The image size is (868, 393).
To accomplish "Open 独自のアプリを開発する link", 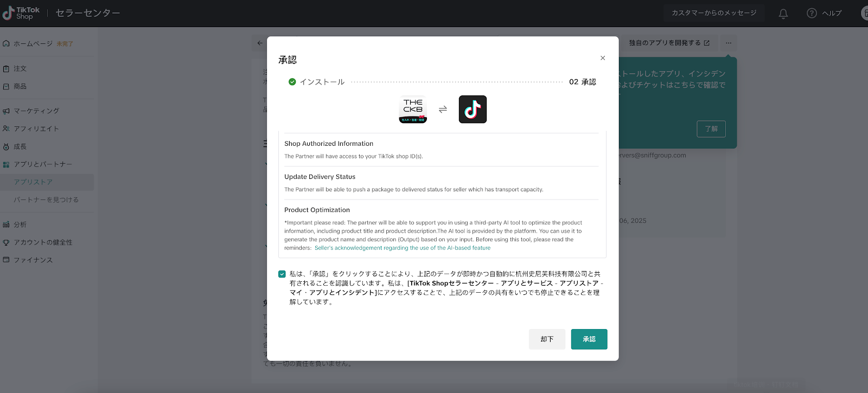I will click(x=669, y=43).
